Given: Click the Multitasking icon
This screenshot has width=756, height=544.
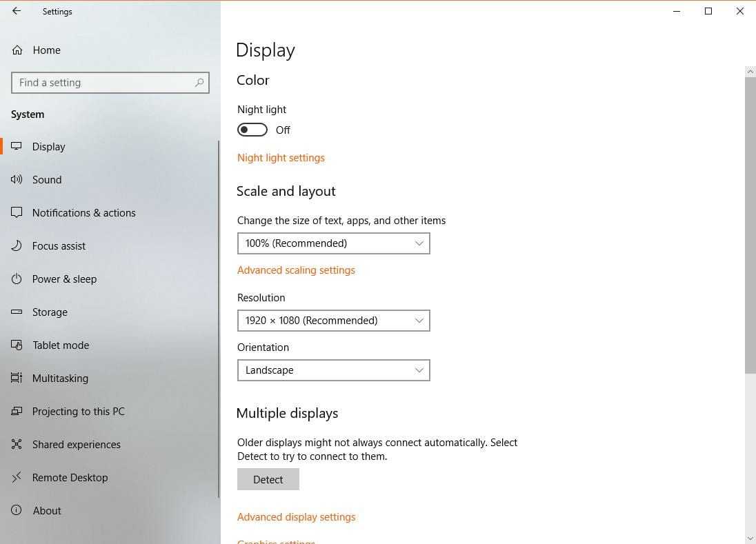Looking at the screenshot, I should (17, 379).
